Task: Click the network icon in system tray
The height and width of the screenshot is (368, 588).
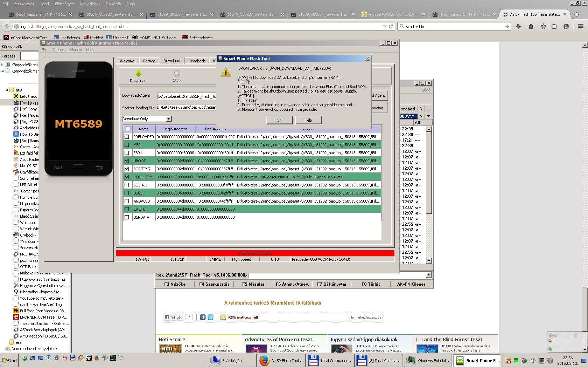Action: [550, 361]
